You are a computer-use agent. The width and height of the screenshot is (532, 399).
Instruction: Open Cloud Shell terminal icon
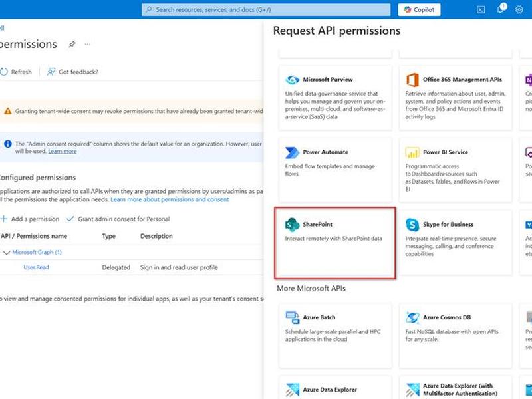pos(481,10)
